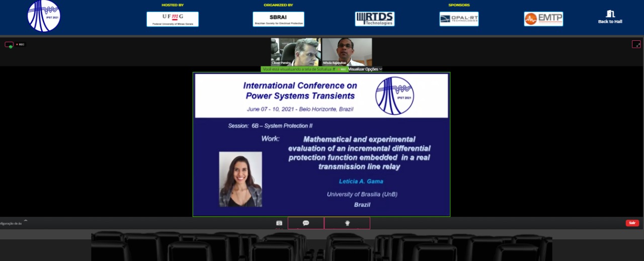Click the presenter's photo on the slide
The image size is (644, 261).
coord(240,179)
